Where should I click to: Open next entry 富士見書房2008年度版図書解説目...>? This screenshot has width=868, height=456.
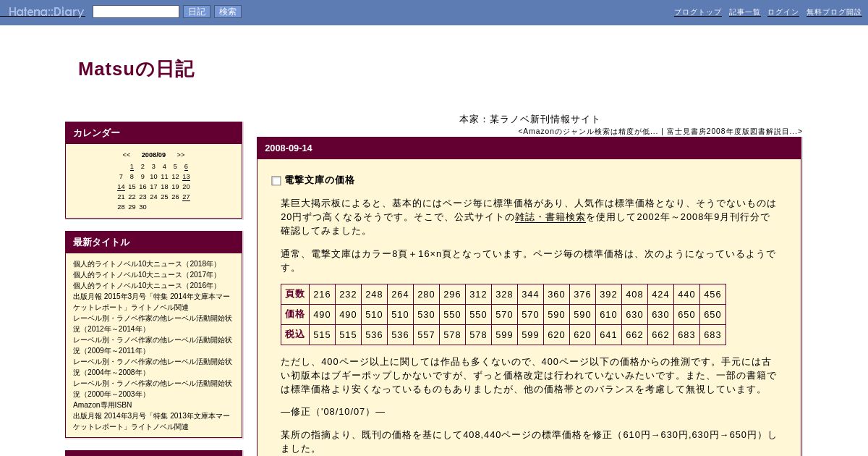click(734, 132)
